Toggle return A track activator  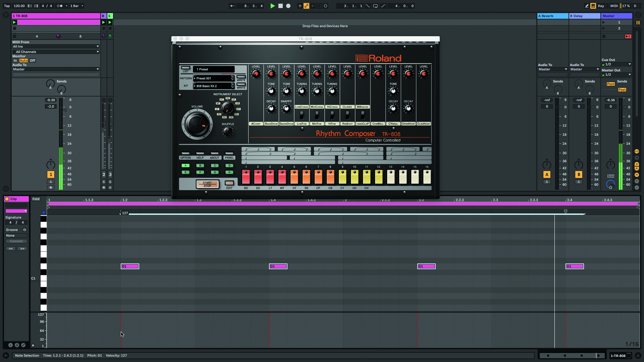click(547, 174)
